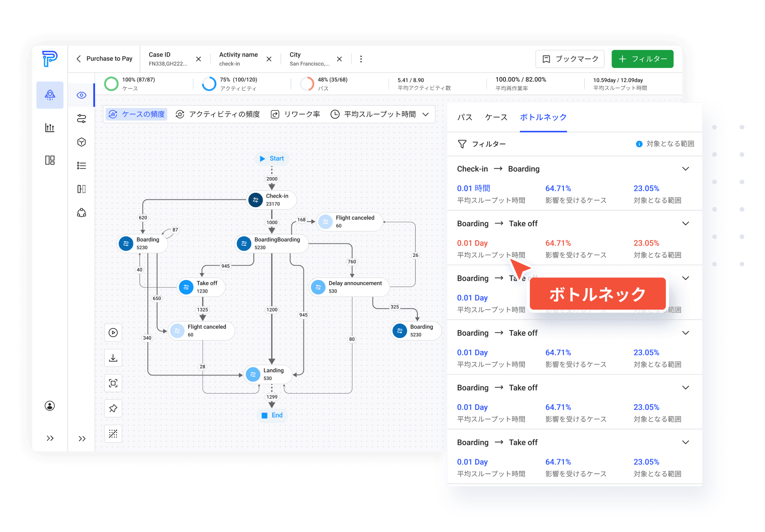The image size is (765, 532).
Task: Select the BoardingBoarding node
Action: pos(272,243)
